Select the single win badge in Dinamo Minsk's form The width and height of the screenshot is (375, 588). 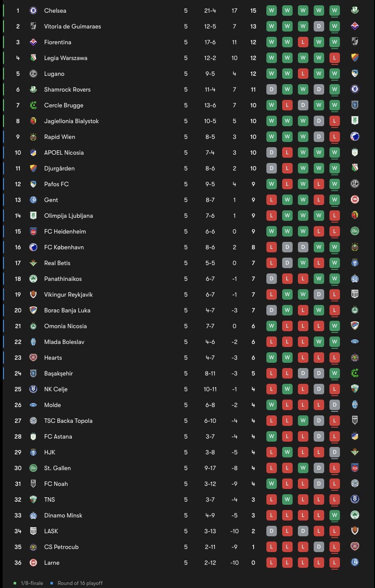pyautogui.click(x=335, y=515)
